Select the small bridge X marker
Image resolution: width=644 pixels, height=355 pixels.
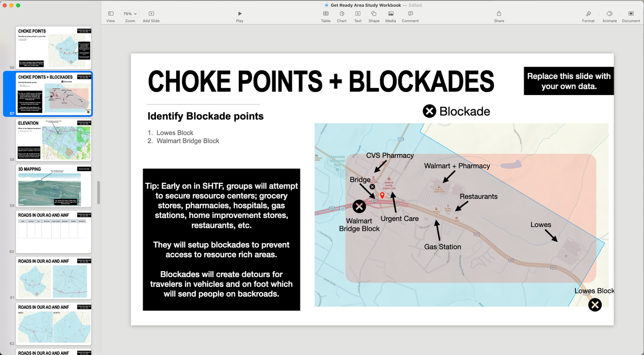click(372, 187)
